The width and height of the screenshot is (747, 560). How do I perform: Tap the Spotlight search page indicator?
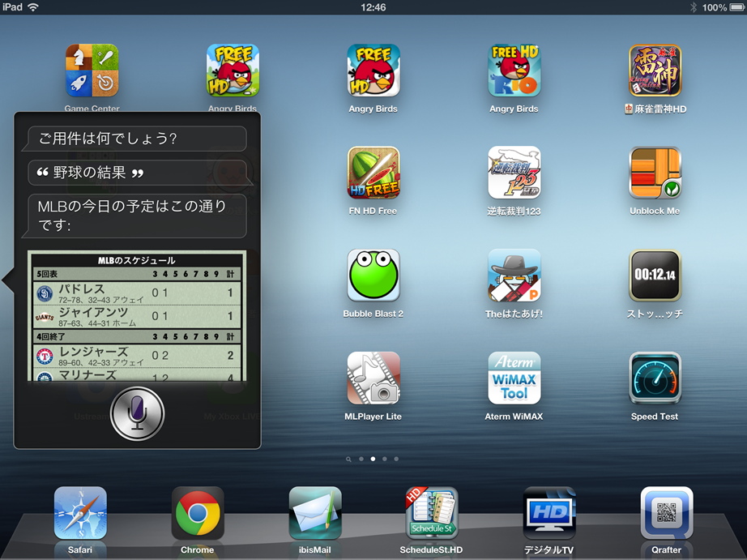point(348,459)
